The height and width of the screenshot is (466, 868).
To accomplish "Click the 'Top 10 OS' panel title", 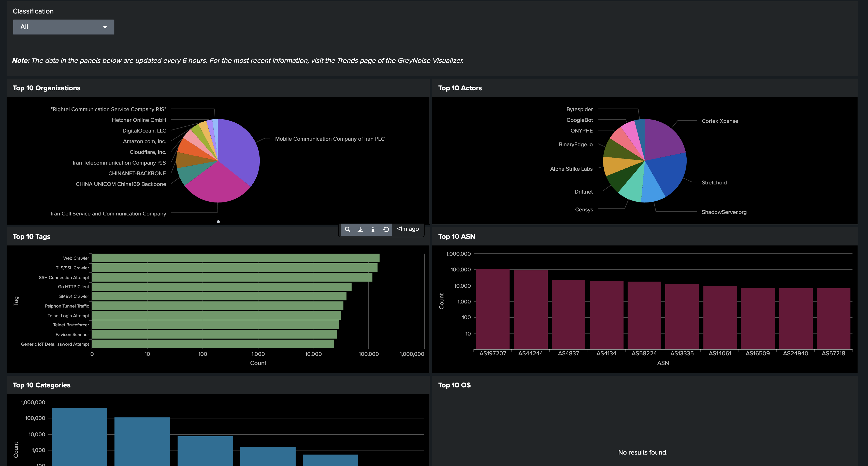I will [454, 385].
